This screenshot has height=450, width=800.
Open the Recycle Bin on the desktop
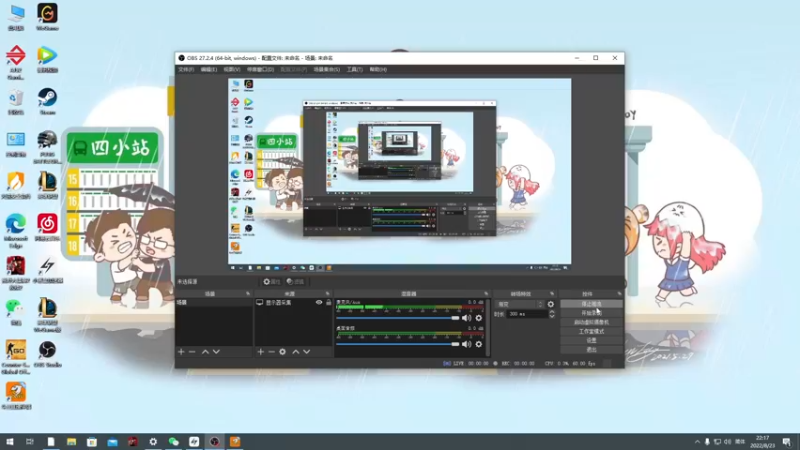16,101
